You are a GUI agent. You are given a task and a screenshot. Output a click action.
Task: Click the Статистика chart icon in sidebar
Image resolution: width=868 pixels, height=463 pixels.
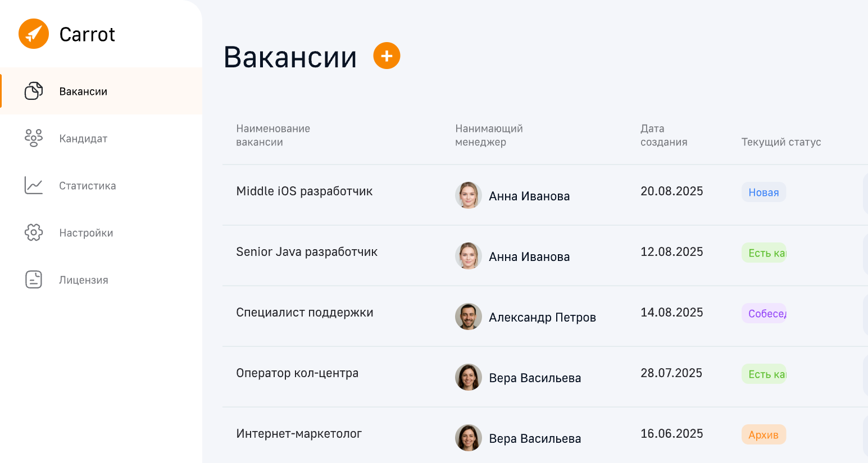34,185
